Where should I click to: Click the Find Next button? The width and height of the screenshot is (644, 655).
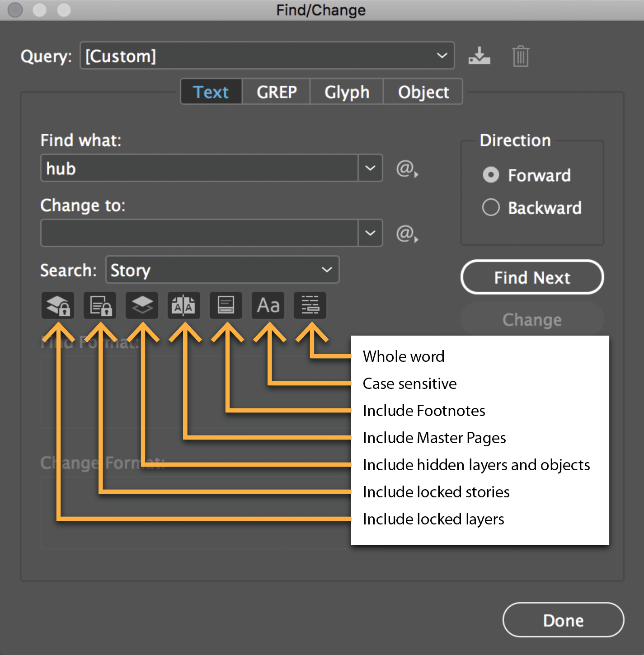tap(532, 277)
